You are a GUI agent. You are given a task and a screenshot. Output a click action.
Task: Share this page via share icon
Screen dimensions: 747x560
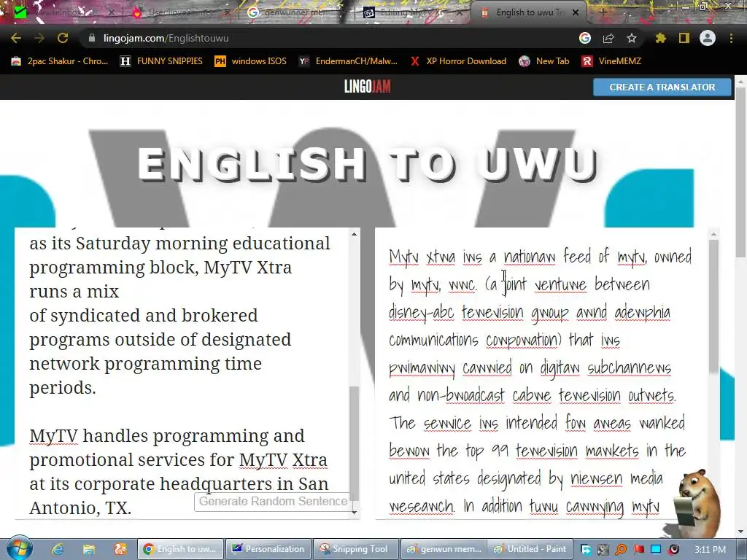click(608, 38)
